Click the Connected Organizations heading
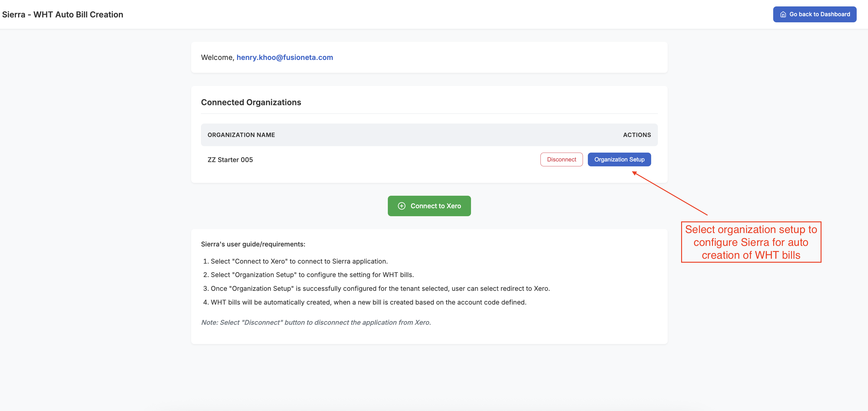This screenshot has height=411, width=868. pyautogui.click(x=251, y=102)
